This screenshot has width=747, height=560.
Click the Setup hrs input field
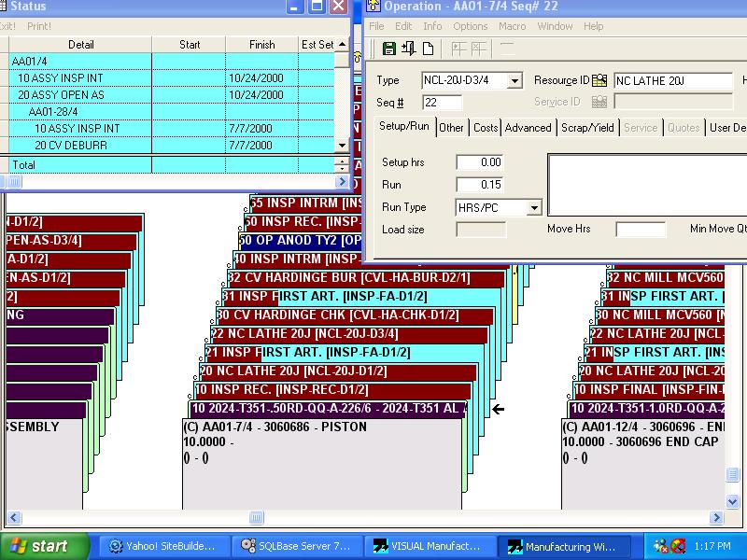pos(479,162)
